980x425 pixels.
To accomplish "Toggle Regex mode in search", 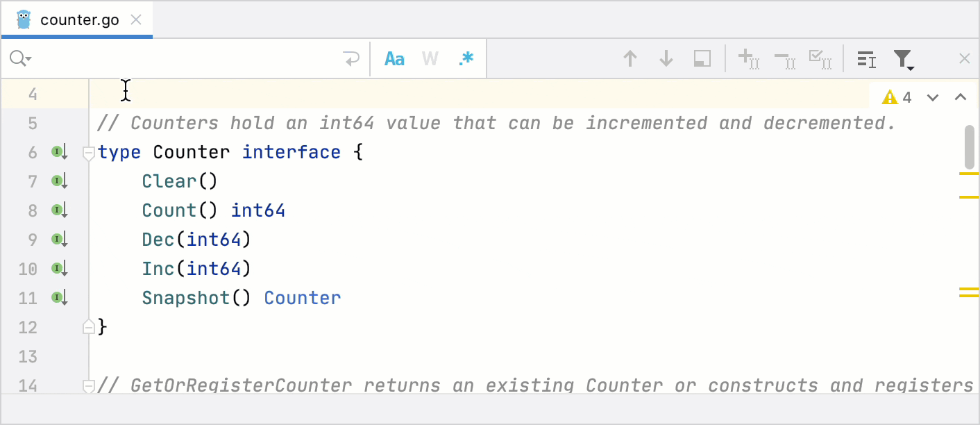I will click(x=466, y=58).
